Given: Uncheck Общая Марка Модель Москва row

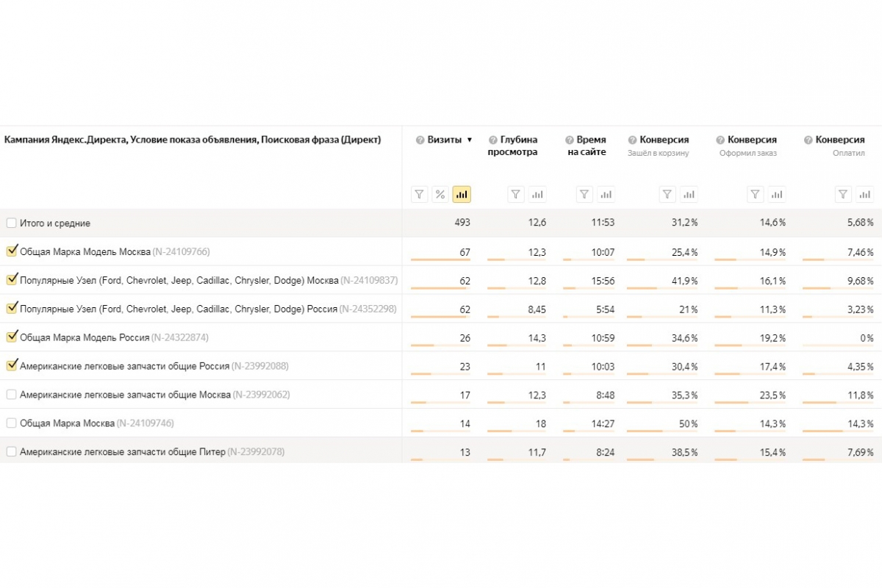Looking at the screenshot, I should coord(11,251).
